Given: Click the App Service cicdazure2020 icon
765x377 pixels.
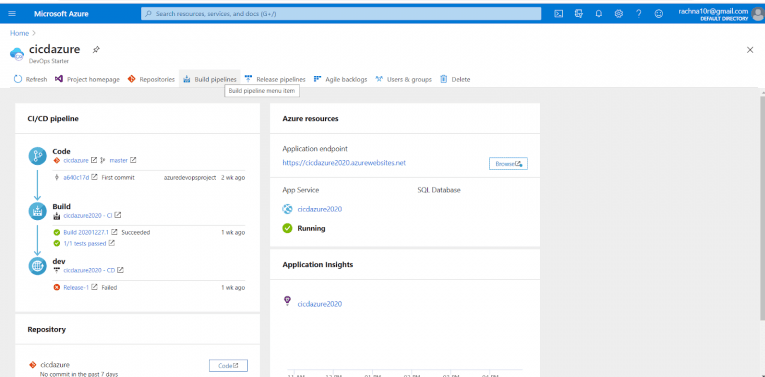Looking at the screenshot, I should pyautogui.click(x=287, y=209).
